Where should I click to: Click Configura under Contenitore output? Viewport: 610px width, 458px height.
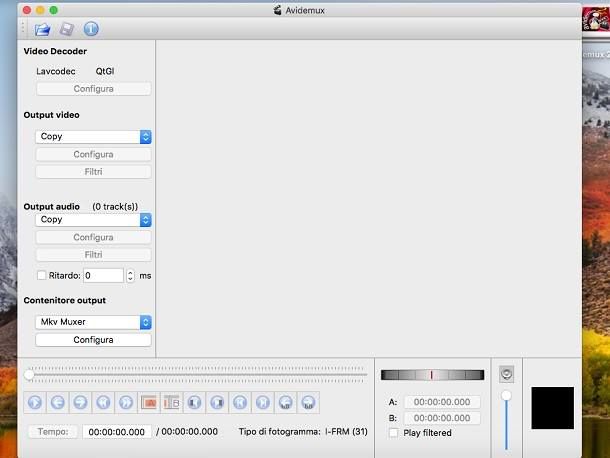tap(93, 340)
